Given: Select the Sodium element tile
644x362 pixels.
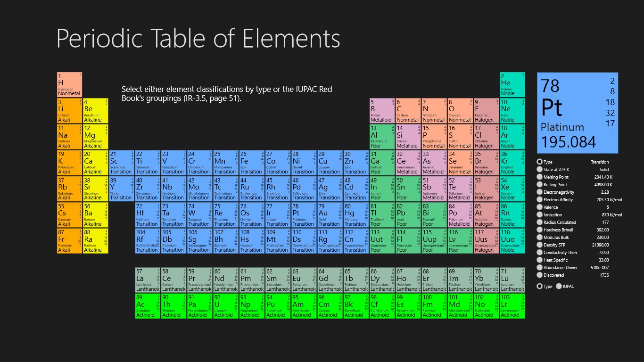Looking at the screenshot, I should [x=70, y=137].
